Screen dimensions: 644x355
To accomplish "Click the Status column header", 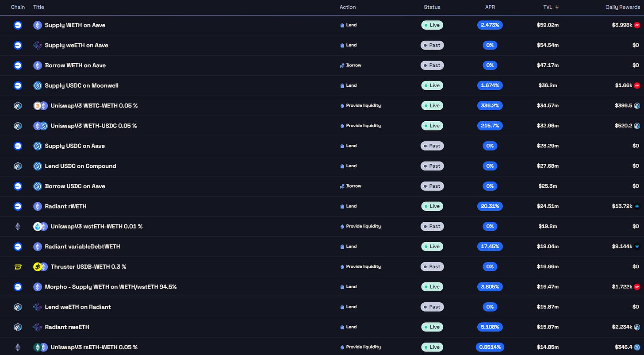I will [x=432, y=7].
